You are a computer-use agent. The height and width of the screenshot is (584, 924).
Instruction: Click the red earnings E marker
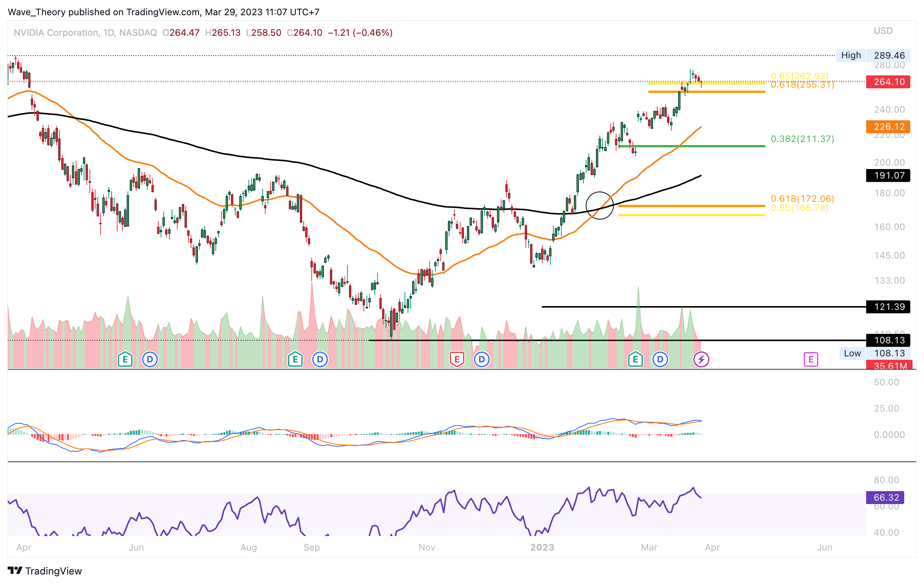pyautogui.click(x=457, y=359)
